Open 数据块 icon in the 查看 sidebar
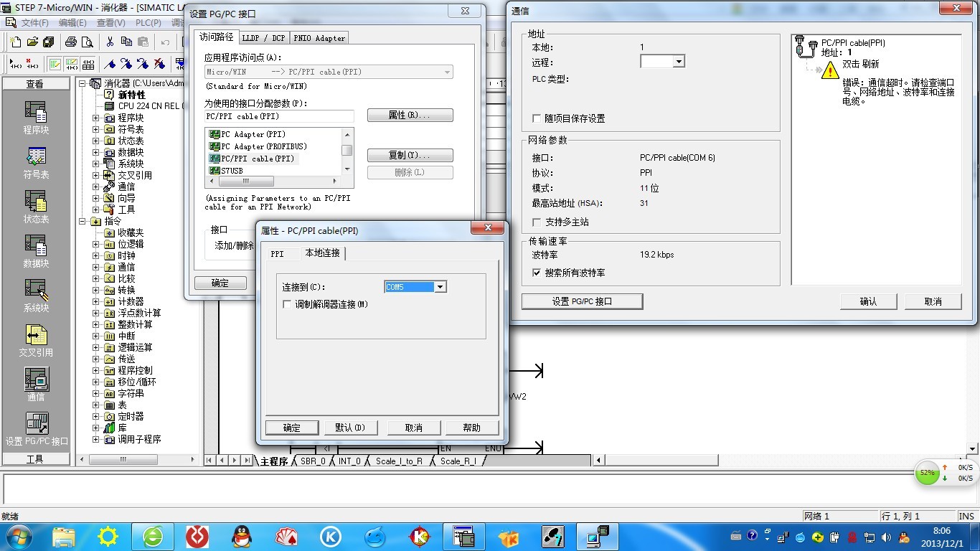The height and width of the screenshot is (551, 980). click(x=36, y=245)
